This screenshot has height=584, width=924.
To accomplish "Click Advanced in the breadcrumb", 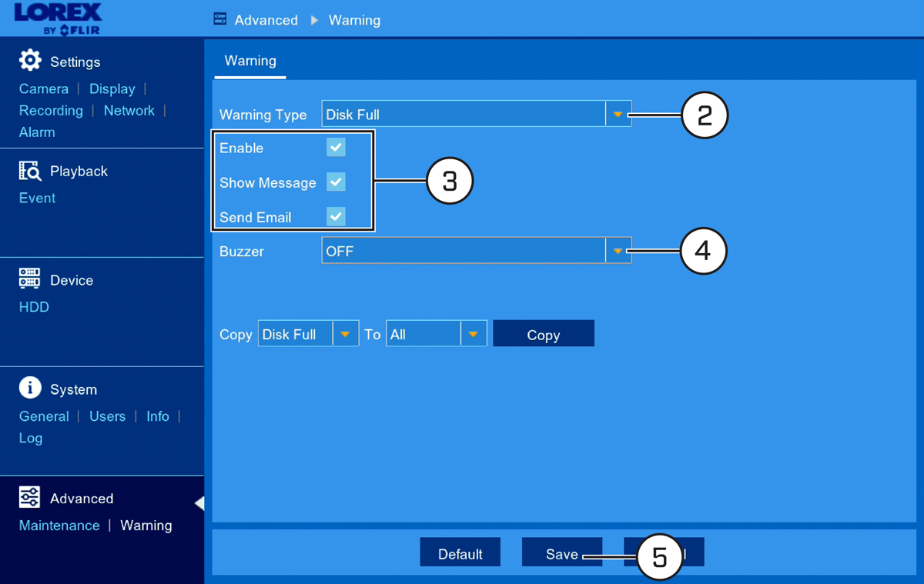I will tap(266, 20).
